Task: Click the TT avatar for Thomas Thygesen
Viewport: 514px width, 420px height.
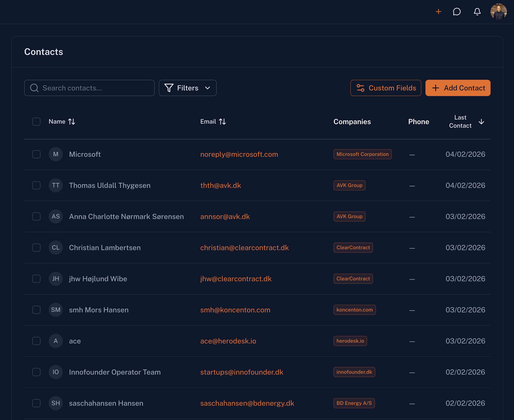Action: [x=56, y=185]
